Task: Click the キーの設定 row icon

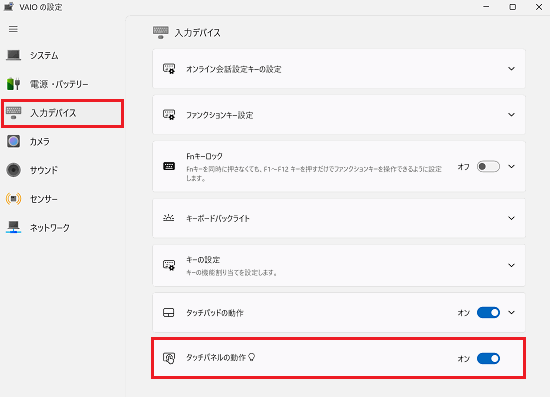Action: point(169,265)
